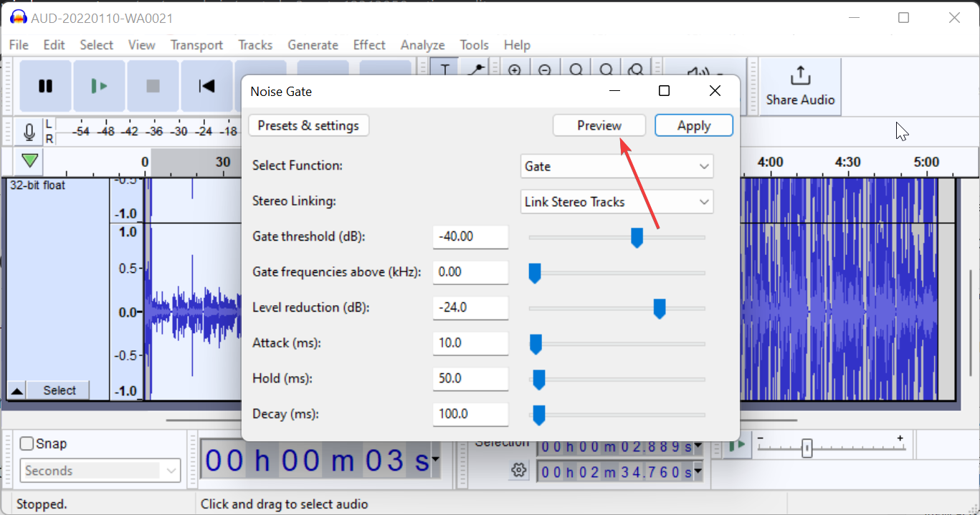The height and width of the screenshot is (515, 980).
Task: Open format arrow beside 00h00m02.889s
Action: [698, 446]
